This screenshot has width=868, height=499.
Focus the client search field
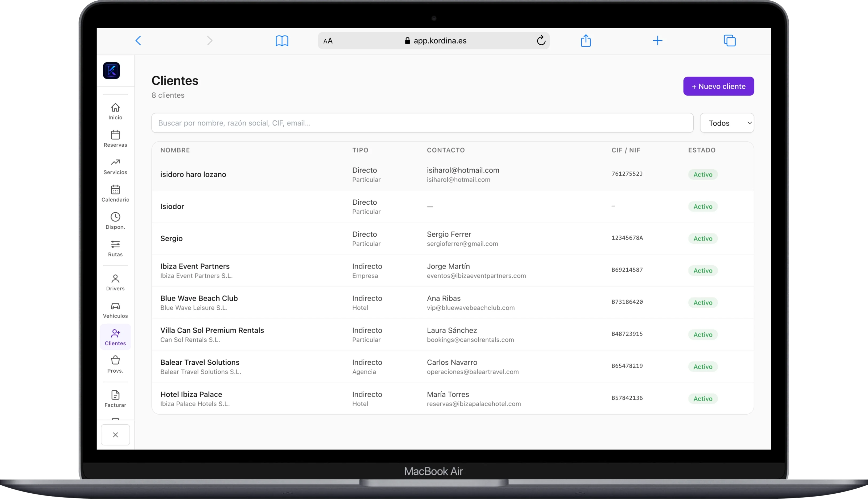click(422, 123)
